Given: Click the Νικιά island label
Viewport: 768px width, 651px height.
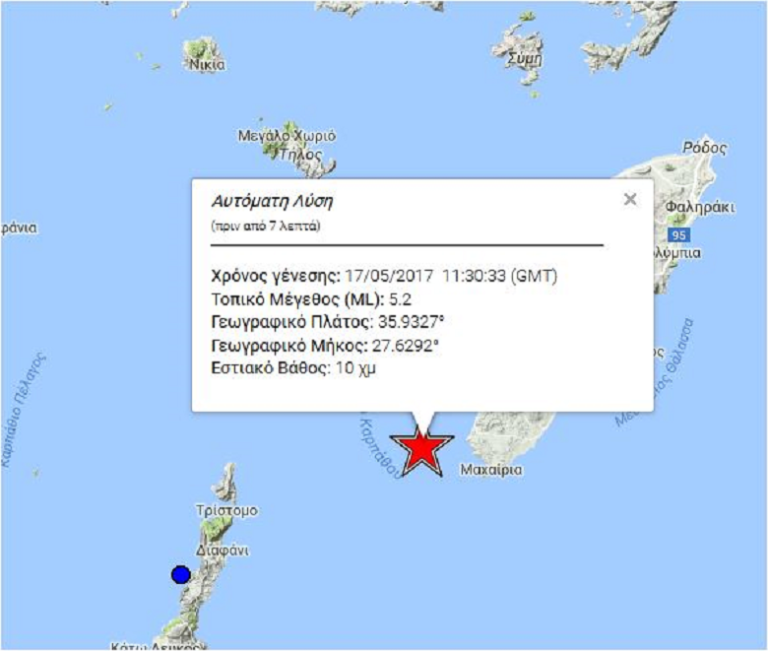Looking at the screenshot, I should [x=207, y=65].
